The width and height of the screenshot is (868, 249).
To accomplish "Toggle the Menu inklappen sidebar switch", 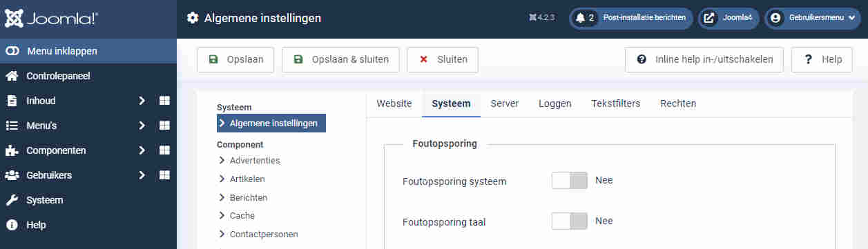I will click(x=12, y=51).
